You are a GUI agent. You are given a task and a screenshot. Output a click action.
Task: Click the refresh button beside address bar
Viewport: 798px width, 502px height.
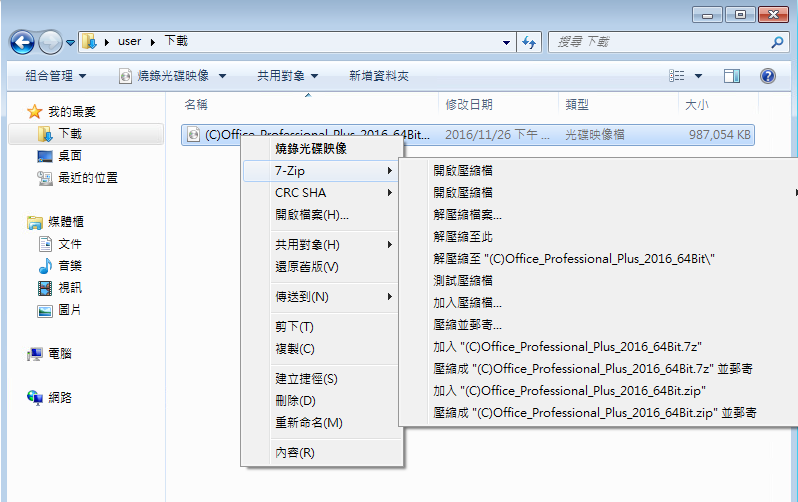point(530,42)
